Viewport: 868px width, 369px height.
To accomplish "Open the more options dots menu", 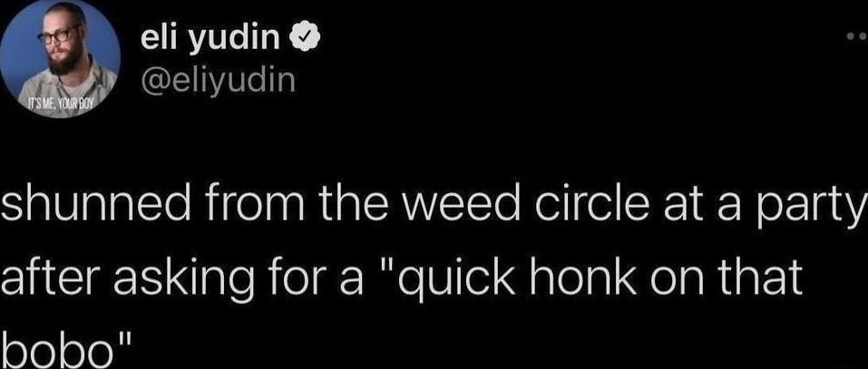I will point(857,38).
